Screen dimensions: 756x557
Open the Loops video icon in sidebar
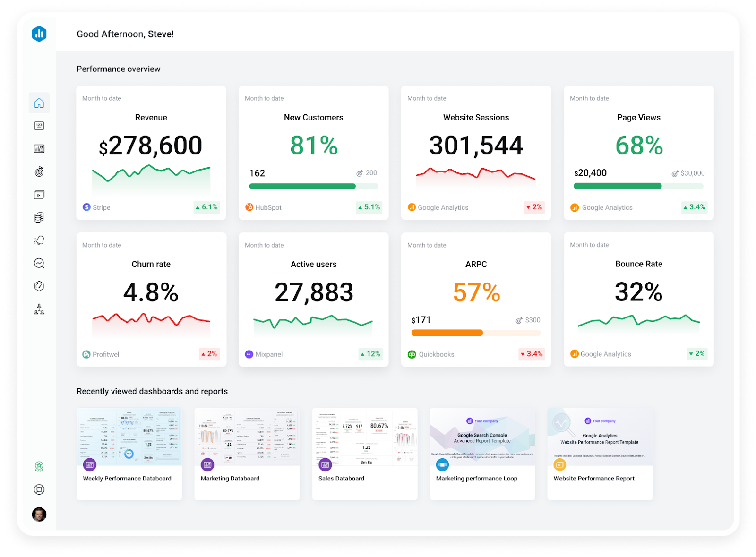pos(39,194)
